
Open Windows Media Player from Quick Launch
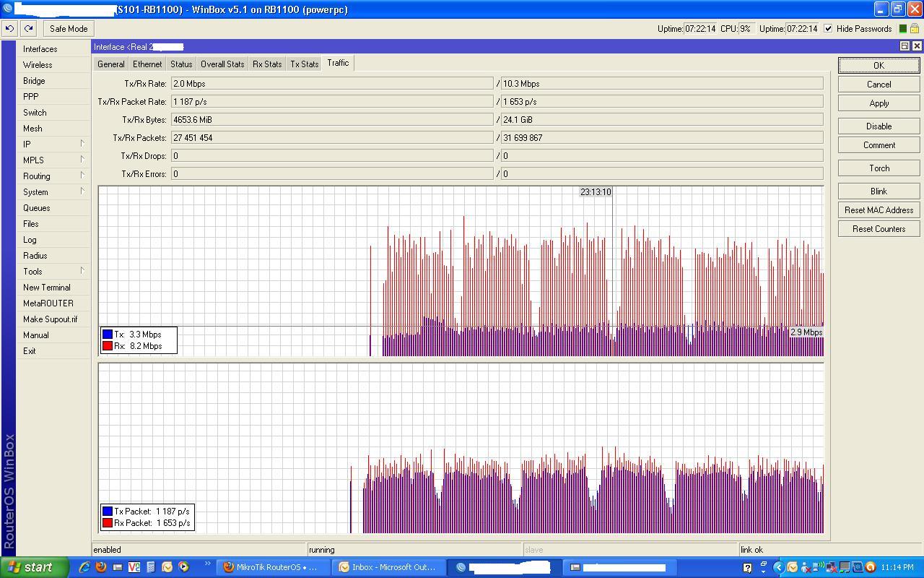pyautogui.click(x=184, y=567)
